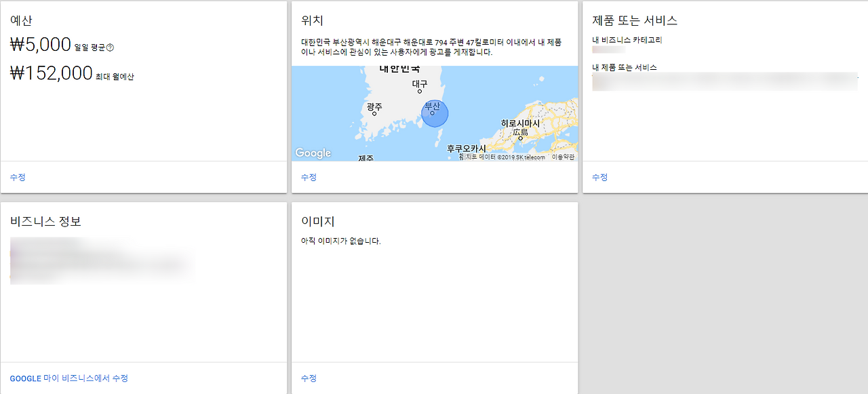Click the 대구 city label on the map
The image size is (868, 394).
(420, 82)
